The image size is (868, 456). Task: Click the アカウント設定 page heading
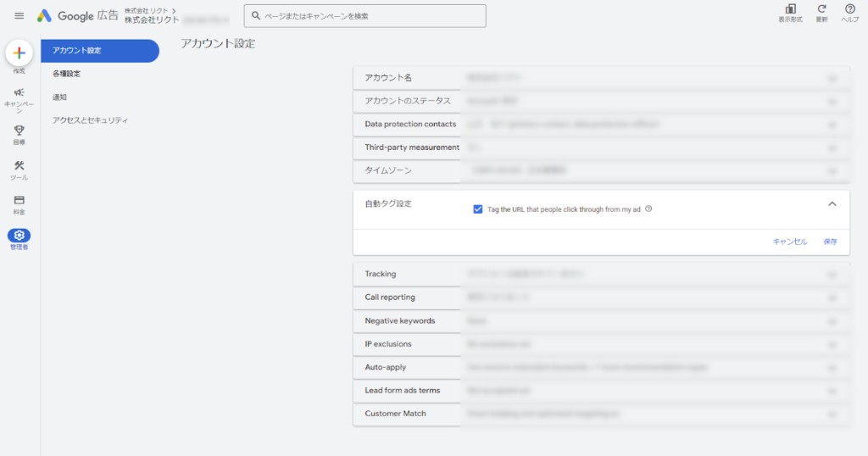pyautogui.click(x=218, y=44)
